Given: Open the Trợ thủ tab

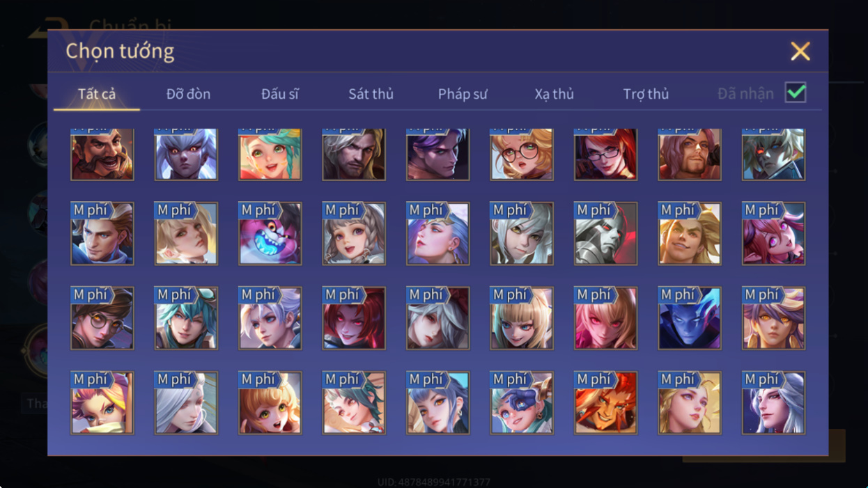Looking at the screenshot, I should pyautogui.click(x=646, y=94).
